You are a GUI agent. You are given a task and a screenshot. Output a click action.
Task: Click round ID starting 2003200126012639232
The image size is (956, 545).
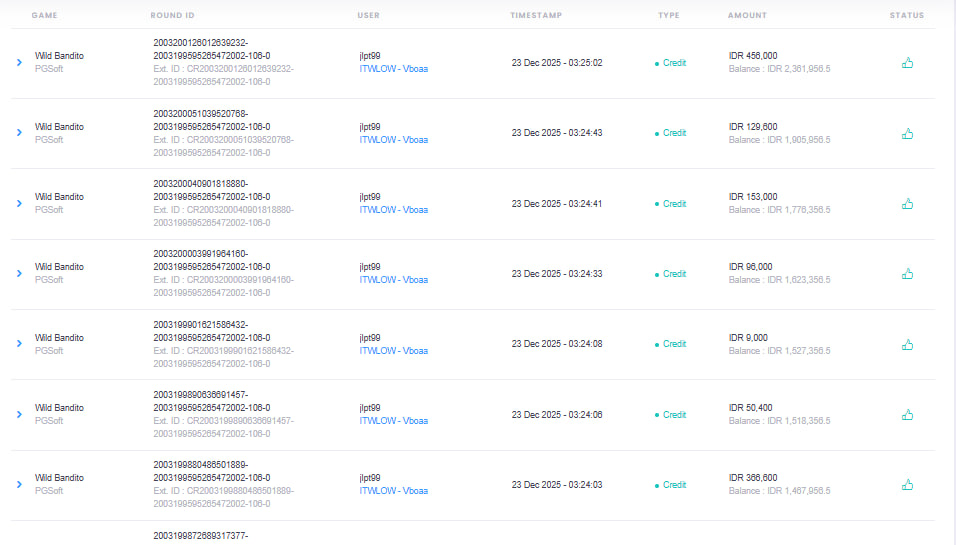(212, 49)
